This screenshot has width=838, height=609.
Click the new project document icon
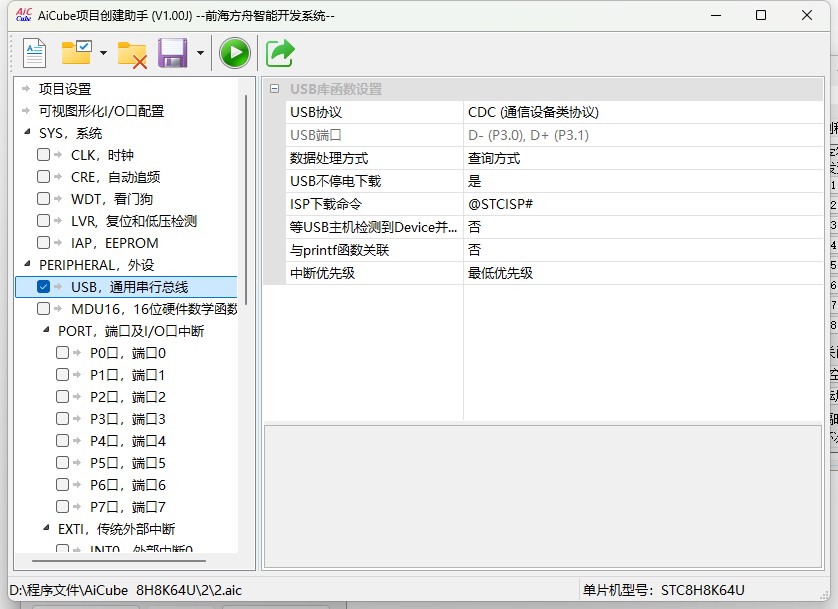[x=35, y=53]
